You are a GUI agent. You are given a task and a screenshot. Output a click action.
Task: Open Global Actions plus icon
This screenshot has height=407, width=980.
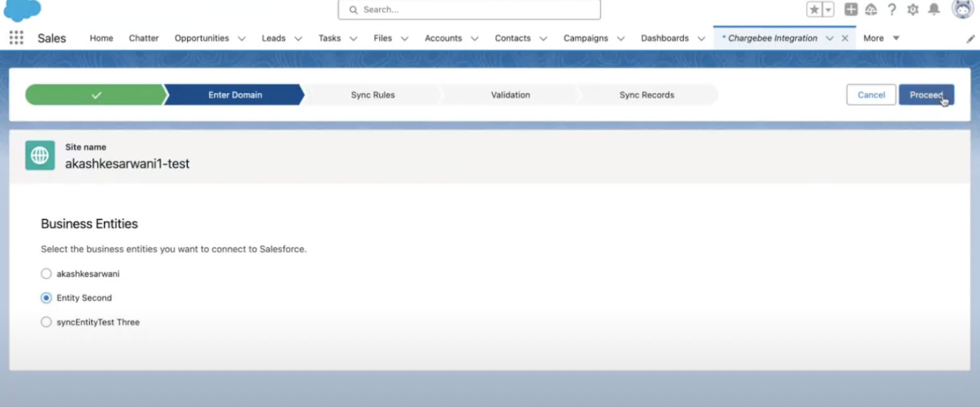tap(851, 9)
